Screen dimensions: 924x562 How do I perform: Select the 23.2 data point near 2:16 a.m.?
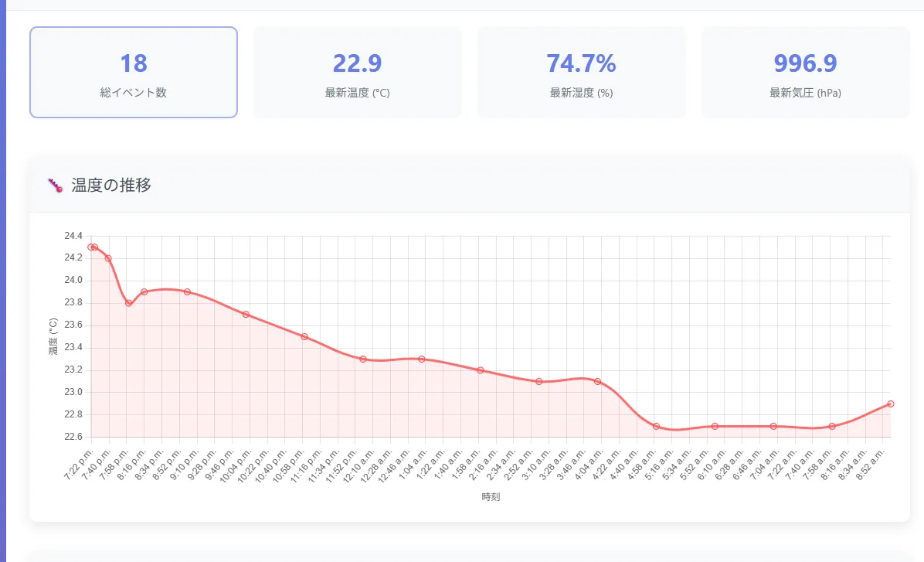tap(480, 370)
